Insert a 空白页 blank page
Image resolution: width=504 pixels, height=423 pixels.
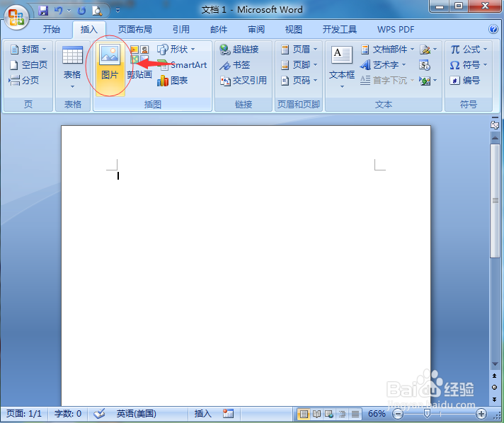[28, 65]
